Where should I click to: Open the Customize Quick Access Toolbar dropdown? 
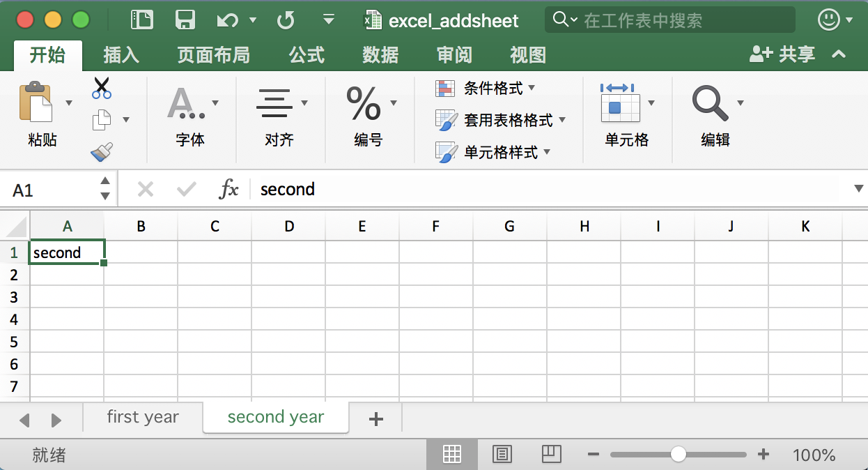coord(330,20)
